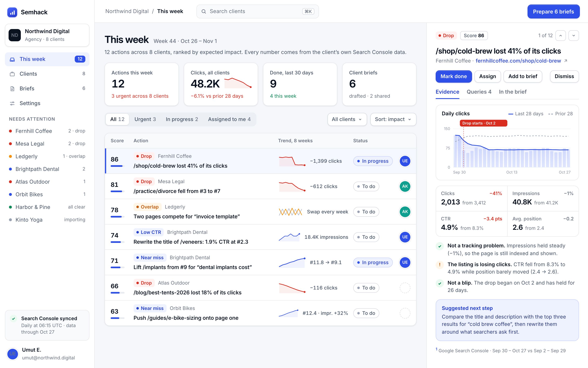Click Prepare 6 briefs button
Viewport: 588px width, 368px height.
[553, 12]
